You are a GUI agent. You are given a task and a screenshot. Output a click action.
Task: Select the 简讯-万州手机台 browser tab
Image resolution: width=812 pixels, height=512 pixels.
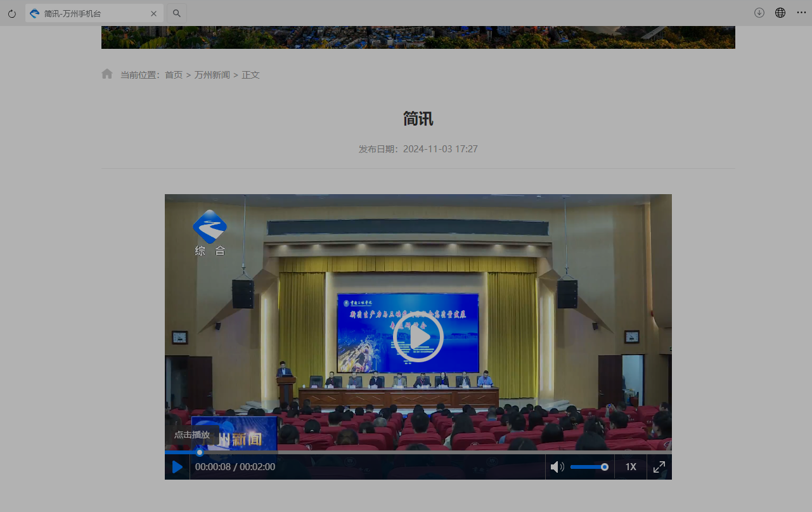click(x=89, y=13)
